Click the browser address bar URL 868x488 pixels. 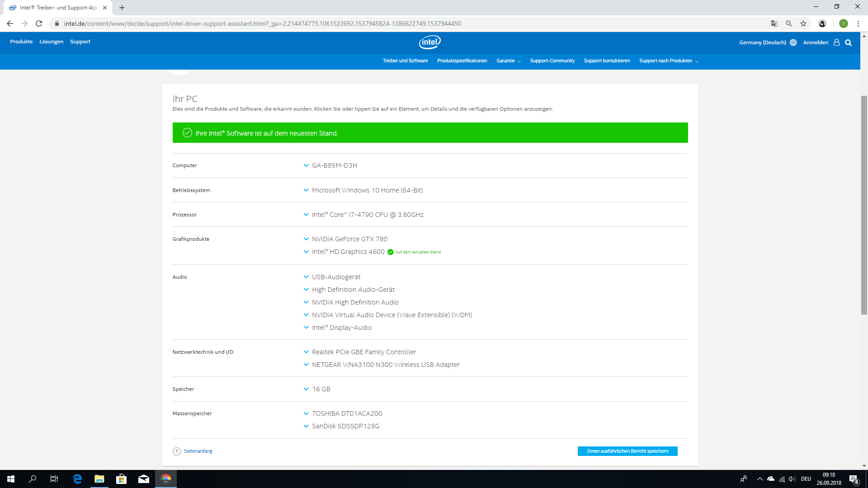[x=262, y=23]
